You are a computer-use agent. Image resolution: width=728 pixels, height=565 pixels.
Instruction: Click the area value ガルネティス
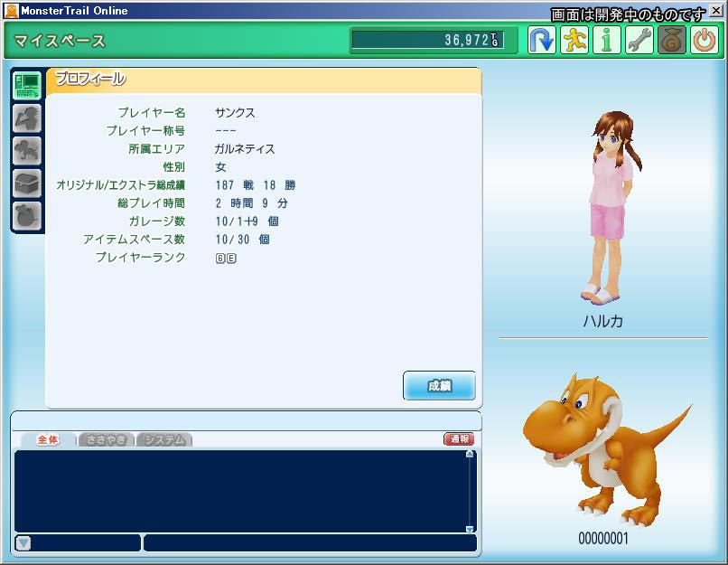coord(245,148)
